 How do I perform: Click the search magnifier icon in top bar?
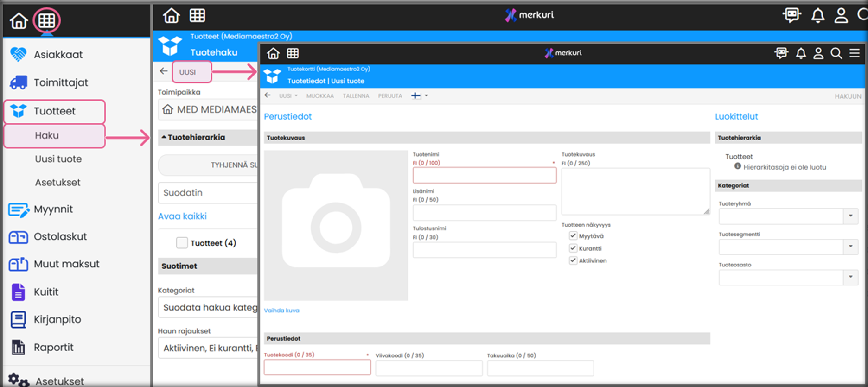[836, 53]
